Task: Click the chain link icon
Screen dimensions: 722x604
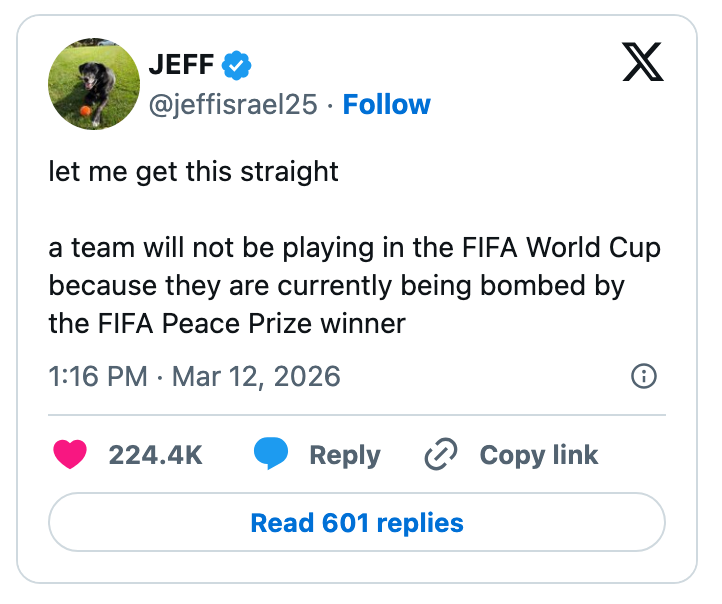Action: point(441,455)
